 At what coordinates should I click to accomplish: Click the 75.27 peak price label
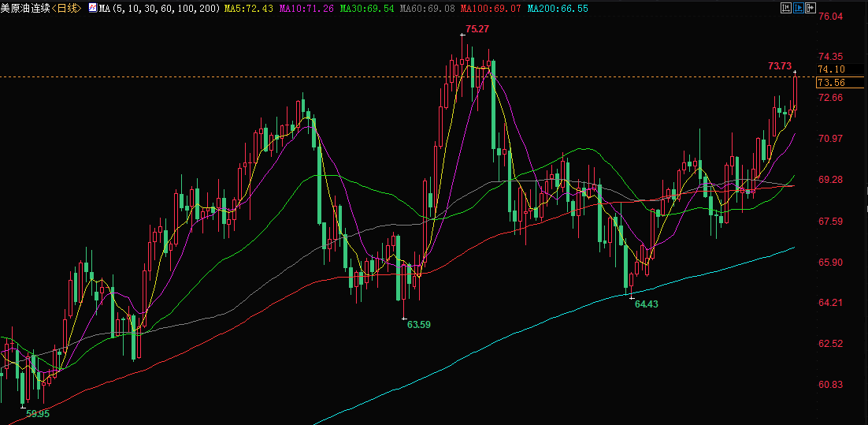[477, 29]
